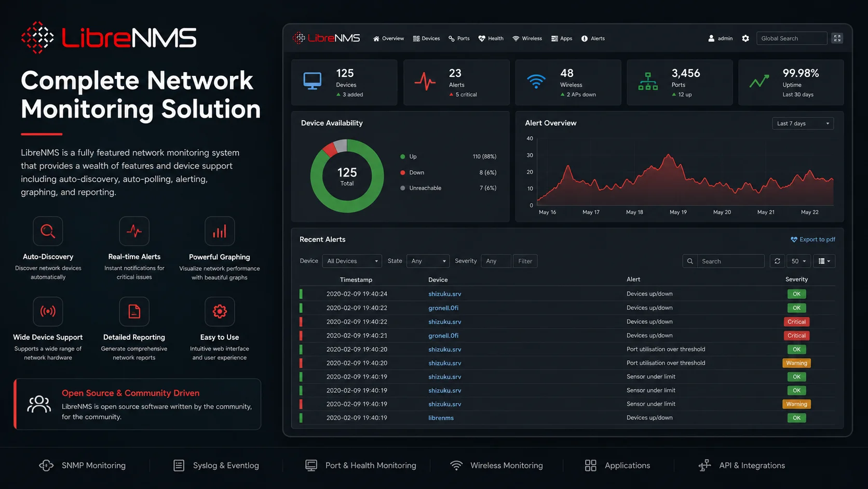Screen dimensions: 868x489
Task: Open the State Any dropdown
Action: pyautogui.click(x=428, y=261)
